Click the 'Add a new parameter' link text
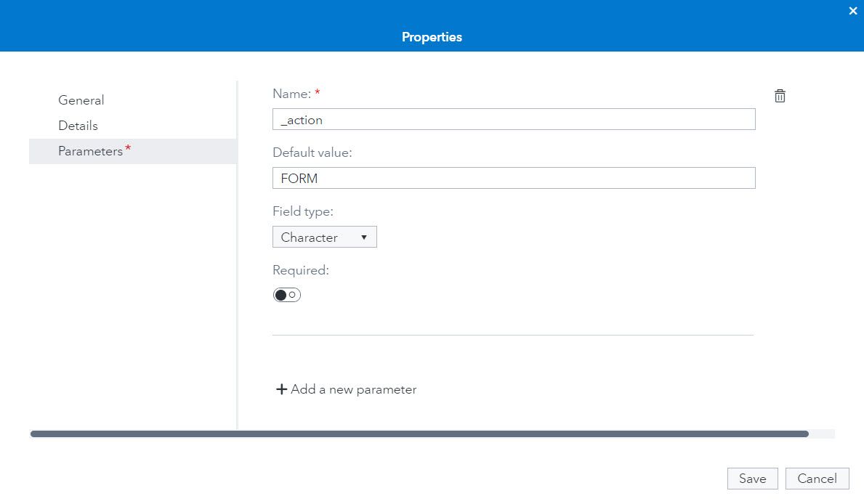Image resolution: width=864 pixels, height=504 pixels. [x=354, y=389]
